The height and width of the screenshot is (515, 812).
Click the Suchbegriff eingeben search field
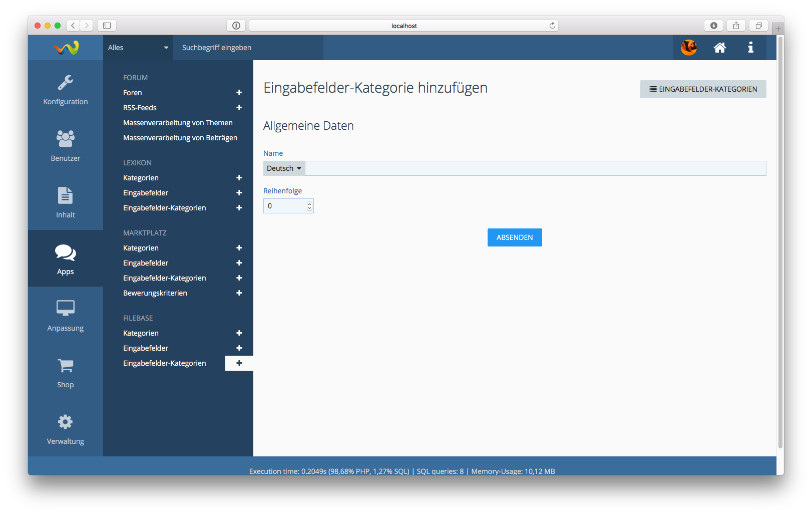[x=248, y=48]
